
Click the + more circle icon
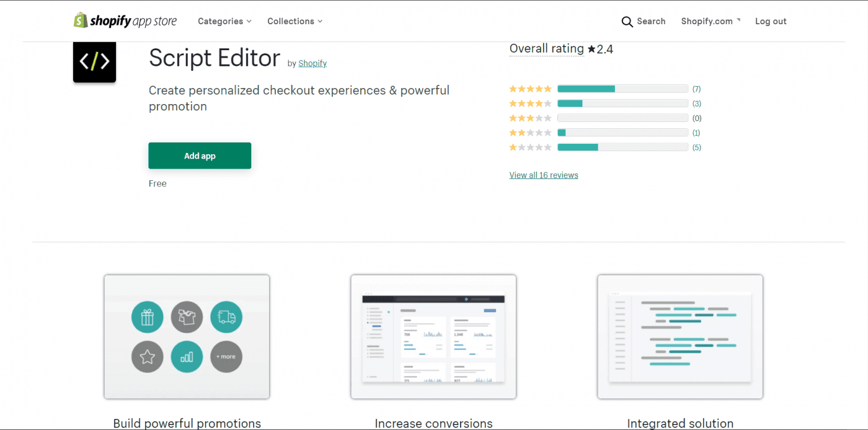pos(226,357)
